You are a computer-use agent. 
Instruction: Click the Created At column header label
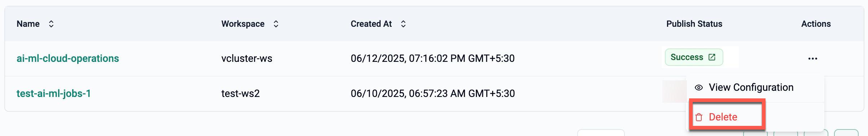click(371, 24)
